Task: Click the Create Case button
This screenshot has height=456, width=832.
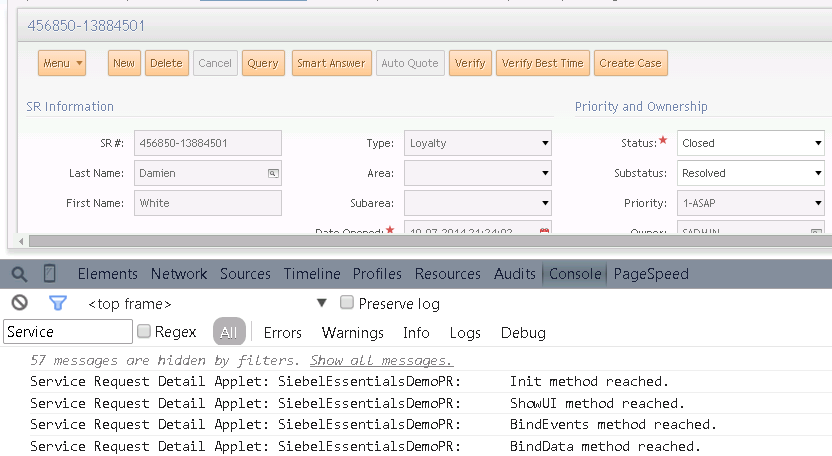Action: click(x=631, y=63)
